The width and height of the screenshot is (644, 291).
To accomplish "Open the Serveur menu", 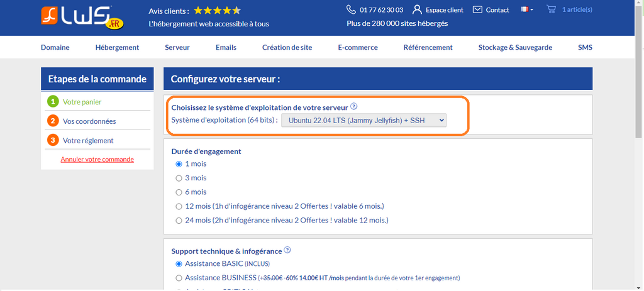I will click(x=177, y=47).
